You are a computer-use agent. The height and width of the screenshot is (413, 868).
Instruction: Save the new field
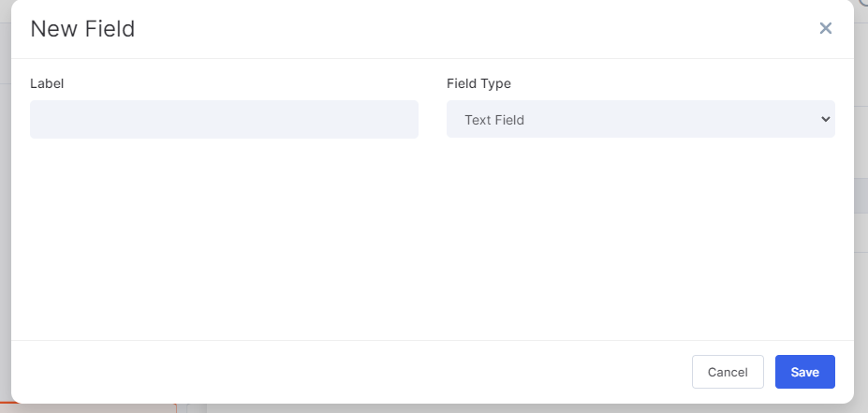click(805, 372)
